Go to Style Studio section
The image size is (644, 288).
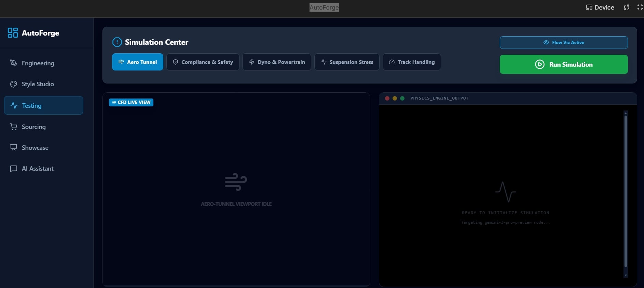click(38, 84)
